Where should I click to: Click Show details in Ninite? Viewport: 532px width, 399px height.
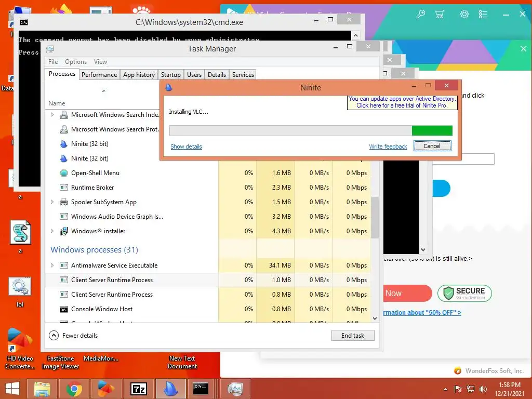click(x=186, y=147)
